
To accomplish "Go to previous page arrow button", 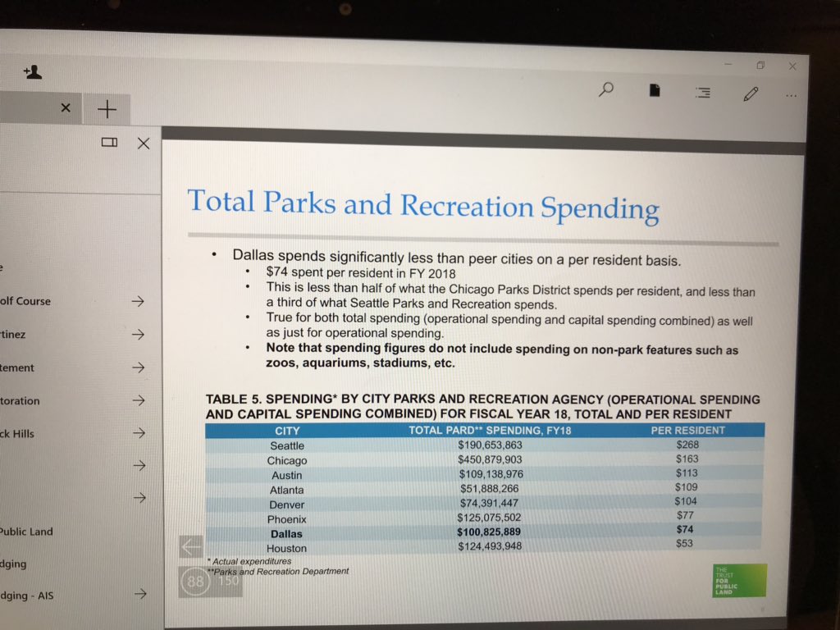I will coord(190,547).
